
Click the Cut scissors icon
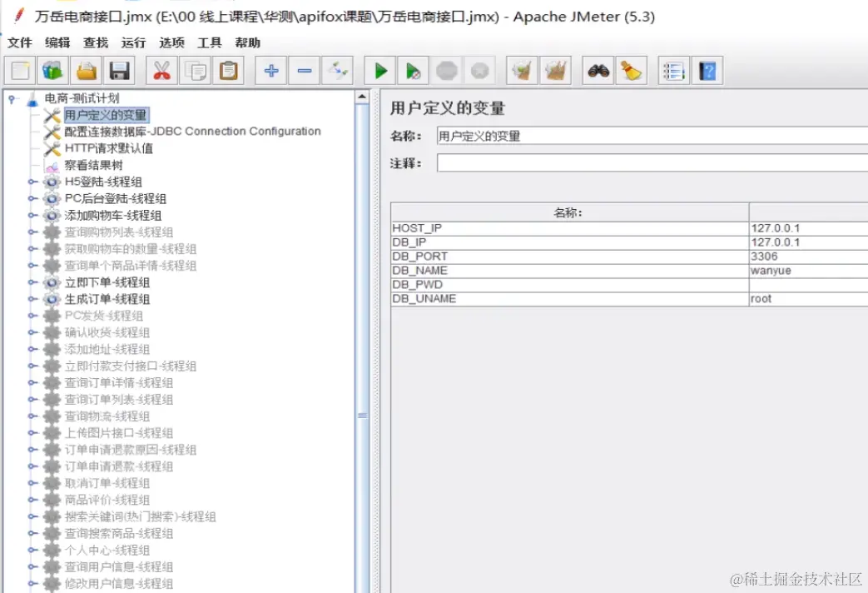tap(161, 71)
